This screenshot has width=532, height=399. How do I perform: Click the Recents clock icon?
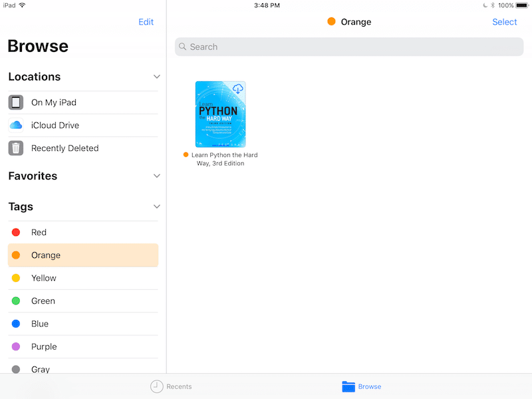point(157,386)
